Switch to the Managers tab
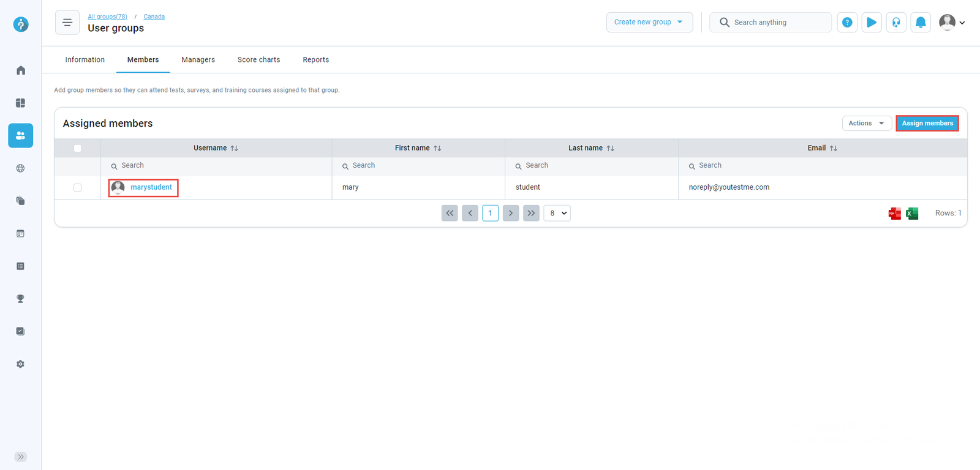This screenshot has width=980, height=470. coord(198,60)
